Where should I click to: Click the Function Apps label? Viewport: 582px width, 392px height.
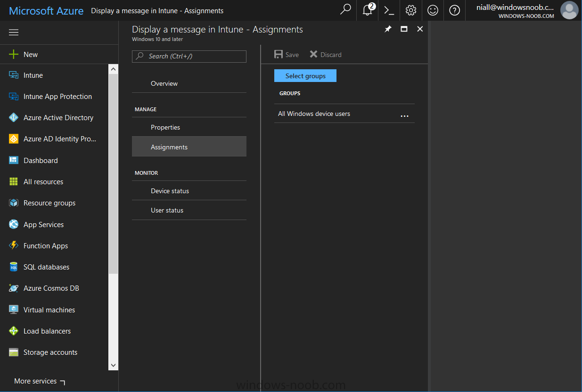point(46,246)
